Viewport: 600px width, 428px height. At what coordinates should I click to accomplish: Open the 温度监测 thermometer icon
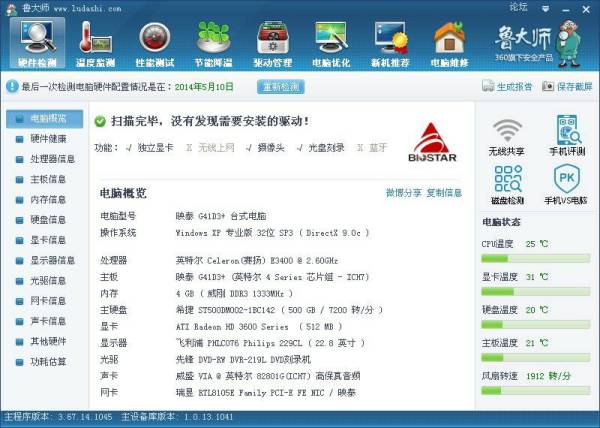pyautogui.click(x=96, y=43)
